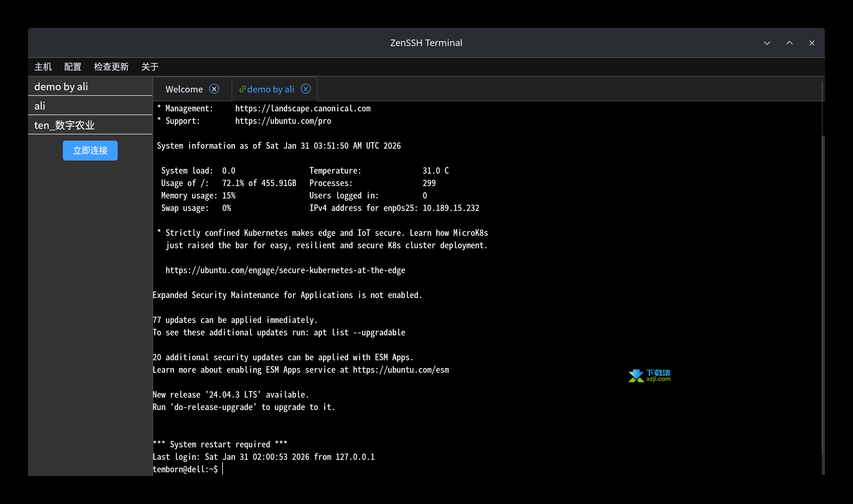This screenshot has width=853, height=504.
Task: Click the window maximize chevron icon
Action: (789, 43)
